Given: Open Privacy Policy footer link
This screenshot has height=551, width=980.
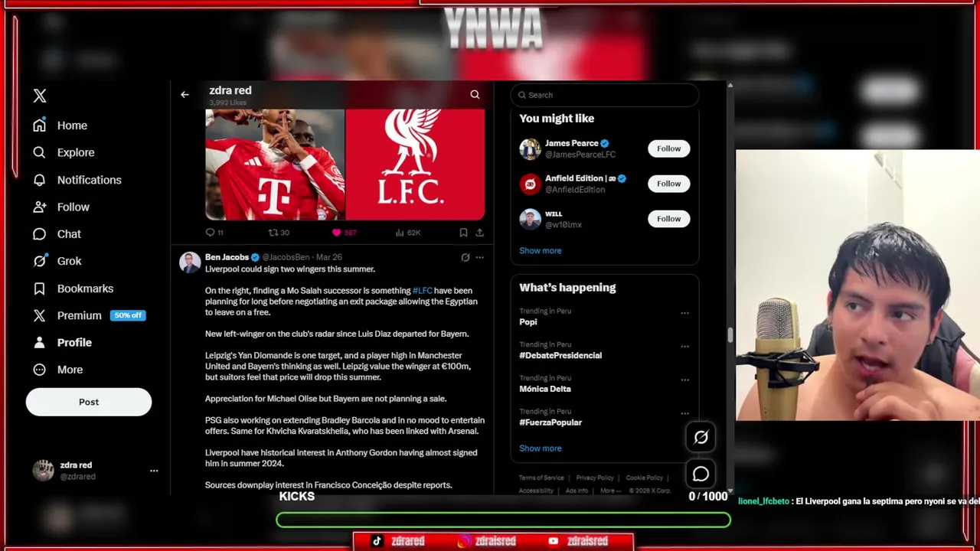Looking at the screenshot, I should (595, 478).
